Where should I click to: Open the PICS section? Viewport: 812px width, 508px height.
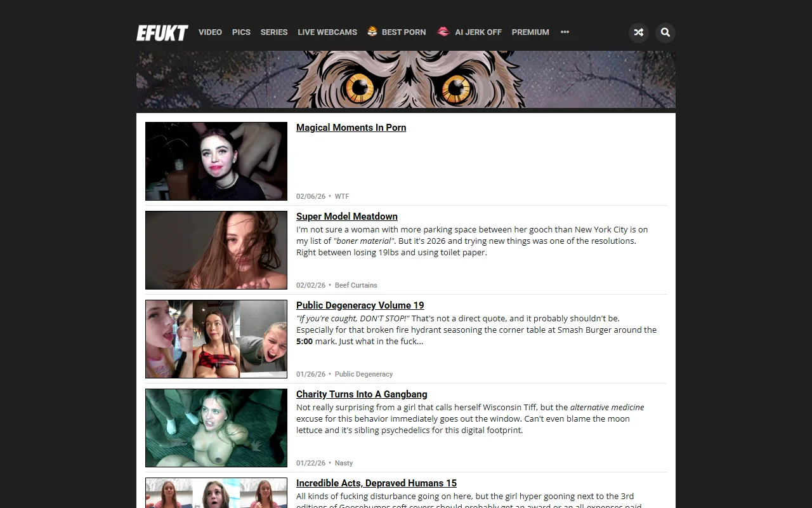[241, 32]
